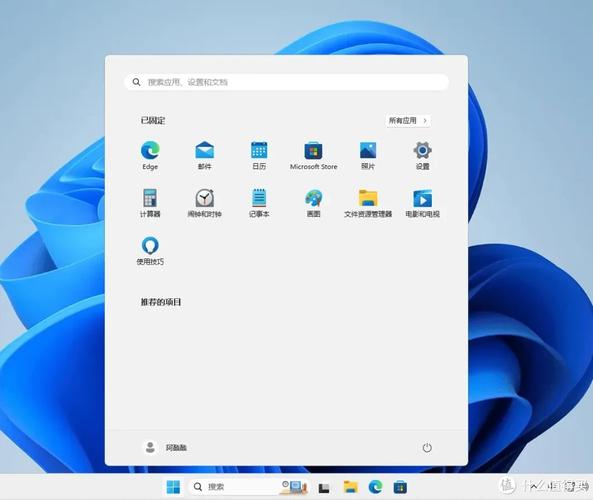Open Notepad (记事本) app
This screenshot has height=500, width=593.
tap(259, 203)
